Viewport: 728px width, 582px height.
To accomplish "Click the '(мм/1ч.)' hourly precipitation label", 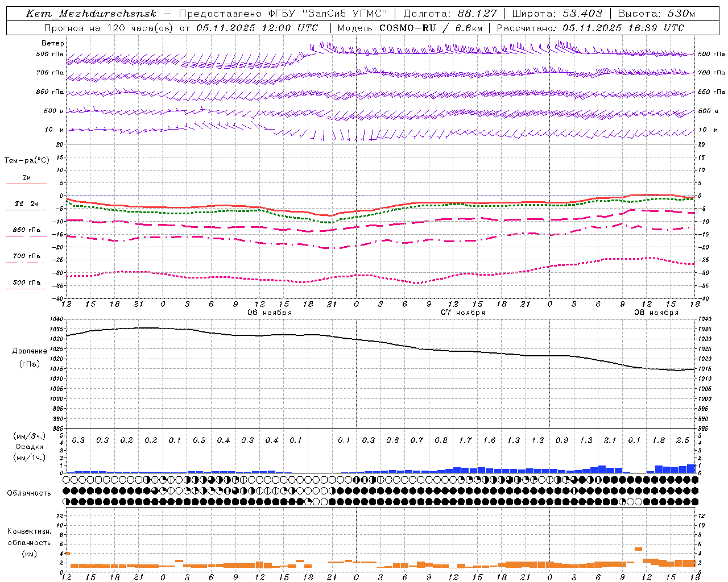I will [x=30, y=458].
